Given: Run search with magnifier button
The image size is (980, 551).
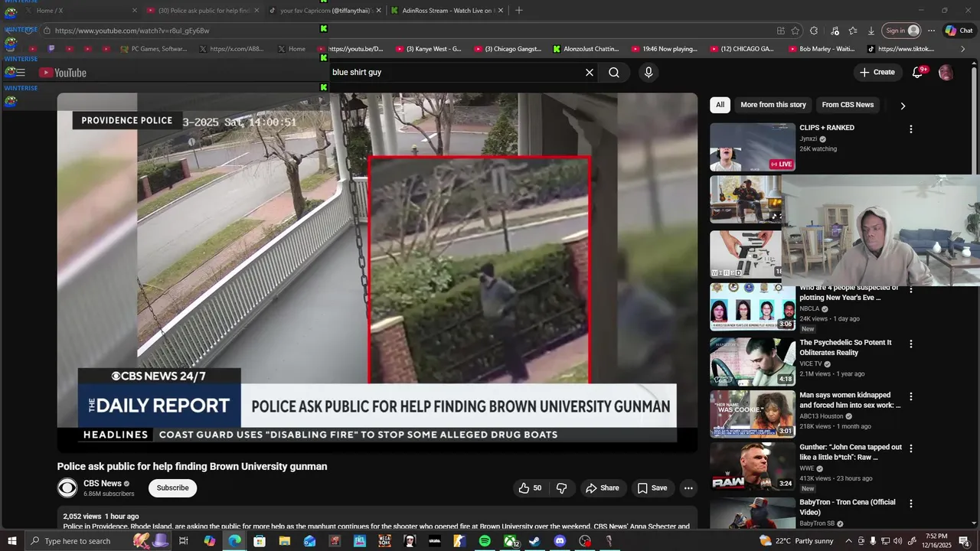Looking at the screenshot, I should 614,73.
